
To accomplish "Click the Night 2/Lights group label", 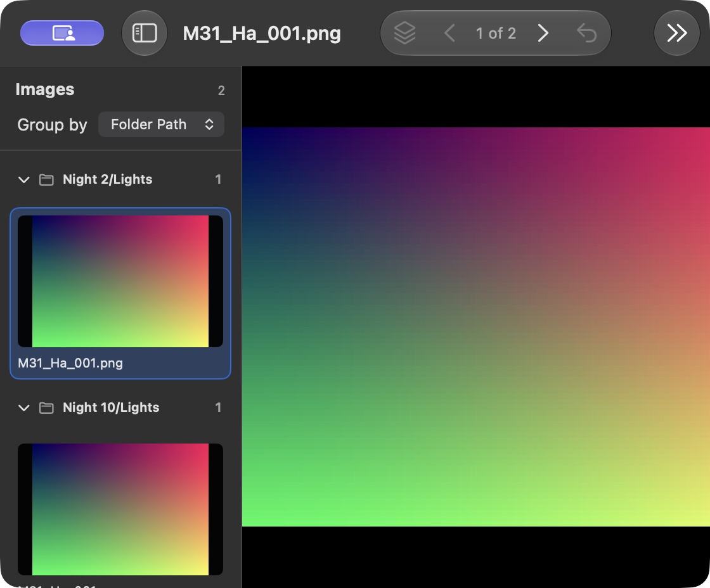I will [x=107, y=179].
